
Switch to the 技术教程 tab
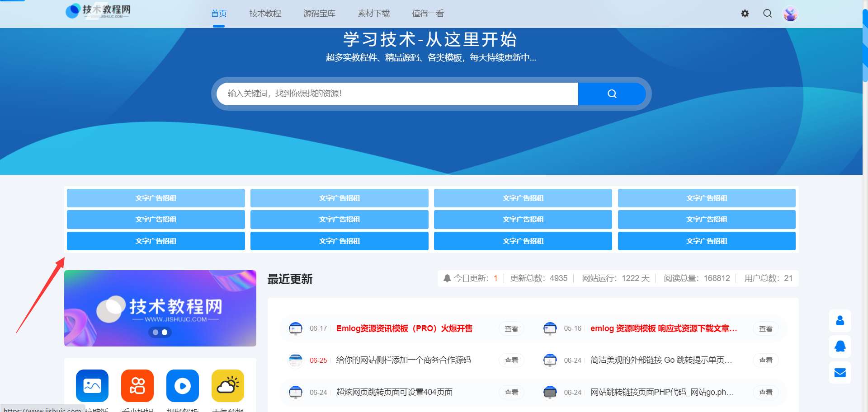[x=264, y=14]
